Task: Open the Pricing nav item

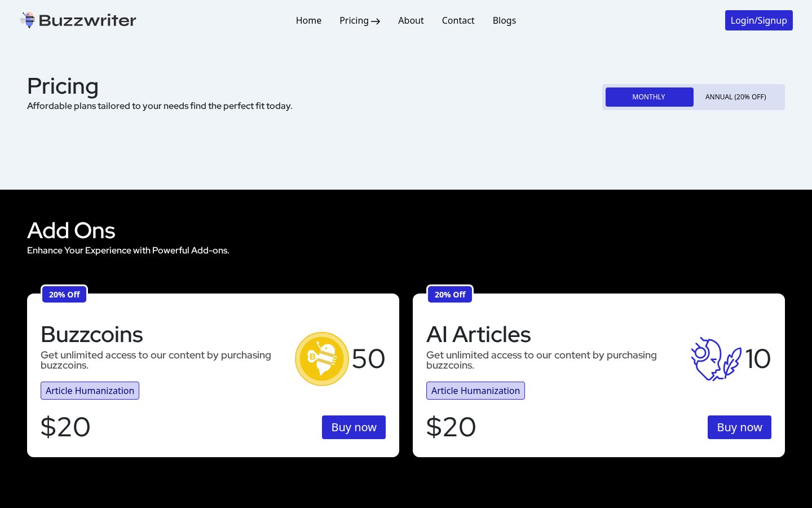Action: pyautogui.click(x=360, y=20)
